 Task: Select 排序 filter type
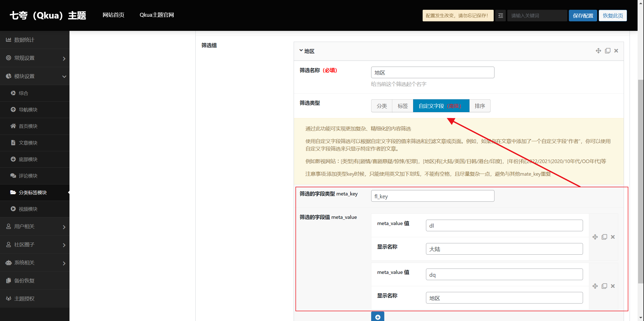pyautogui.click(x=480, y=106)
